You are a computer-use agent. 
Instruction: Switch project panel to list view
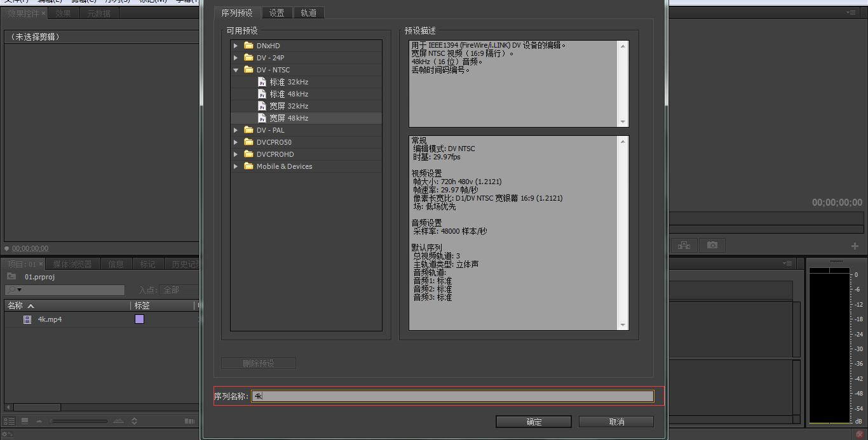[10, 421]
